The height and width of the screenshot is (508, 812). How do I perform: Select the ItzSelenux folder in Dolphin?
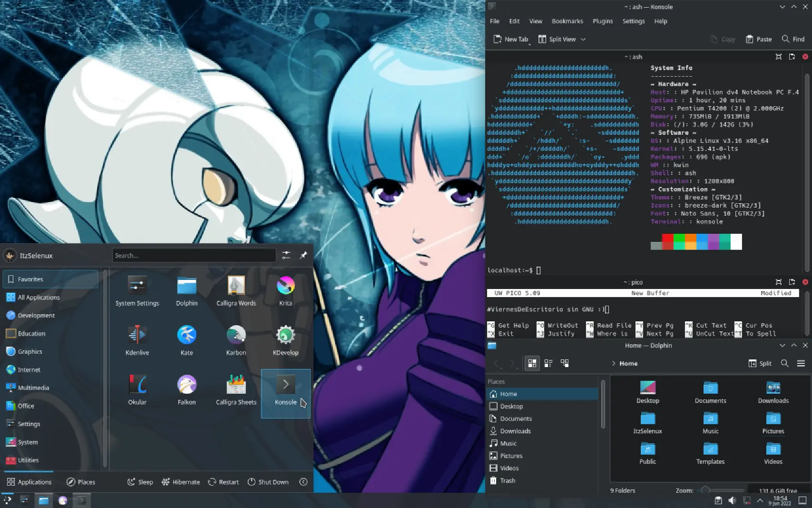[x=647, y=423]
